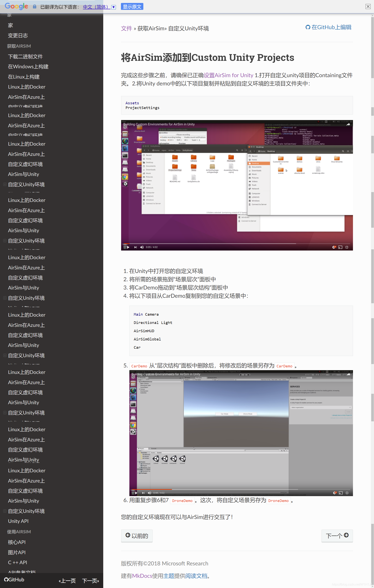
Task: Click the Directional Light code line
Action: [x=153, y=323]
